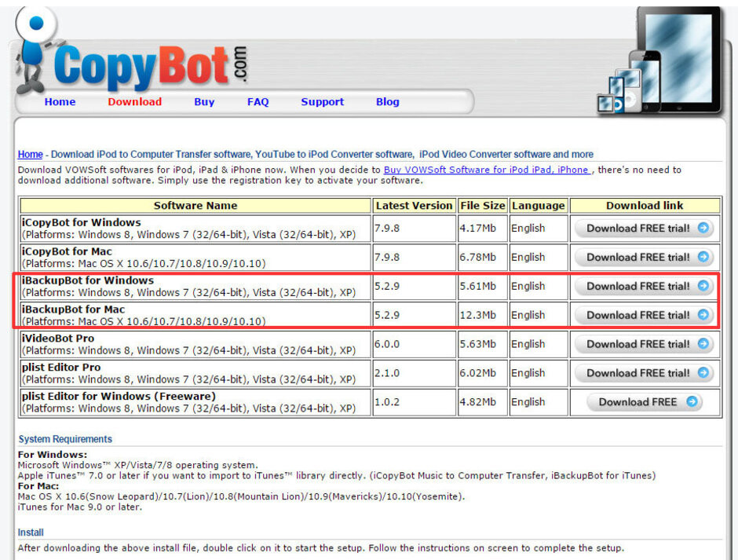This screenshot has width=738, height=560.
Task: Click the Install heading
Action: click(x=31, y=533)
